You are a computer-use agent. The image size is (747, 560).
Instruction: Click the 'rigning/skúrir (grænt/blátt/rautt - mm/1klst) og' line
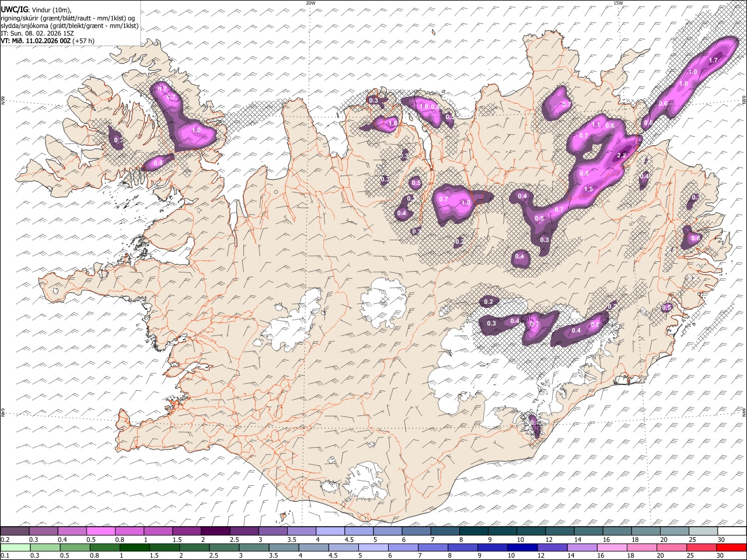tap(68, 18)
